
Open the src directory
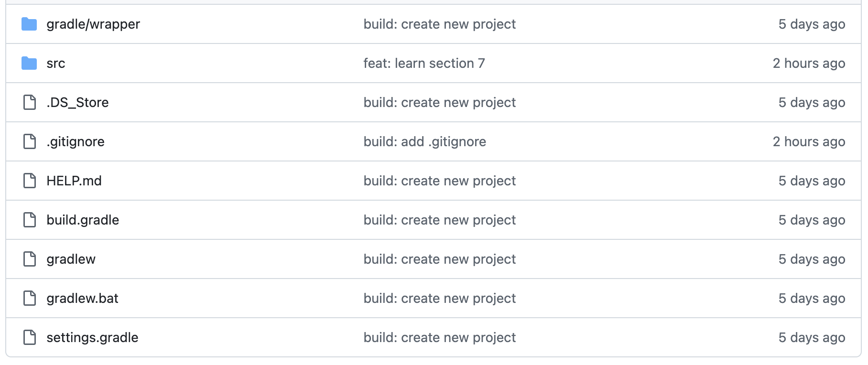click(x=55, y=63)
